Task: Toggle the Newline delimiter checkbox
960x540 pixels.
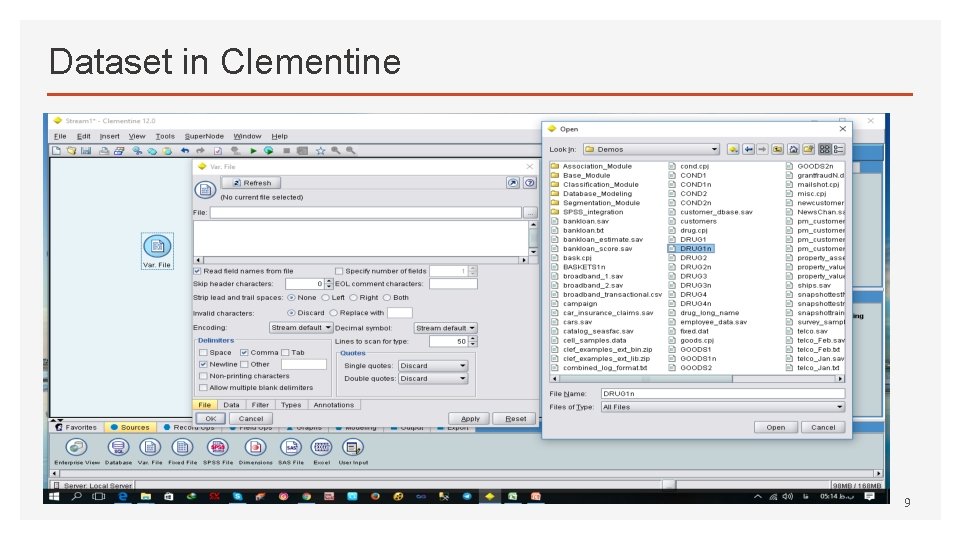Action: [x=203, y=364]
